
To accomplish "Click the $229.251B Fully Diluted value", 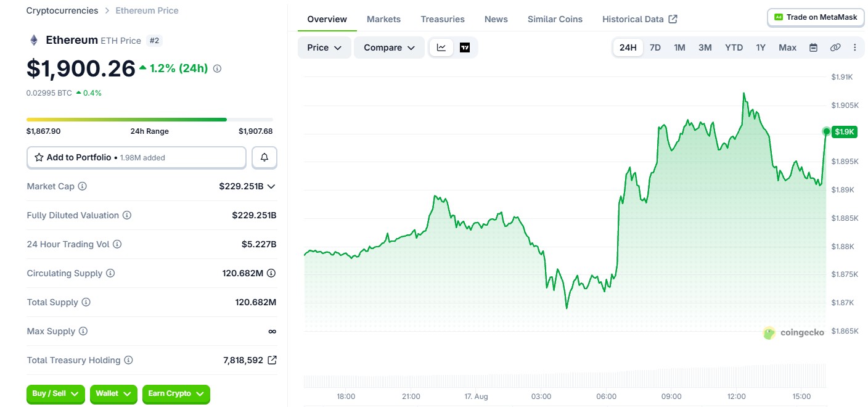I will pyautogui.click(x=254, y=215).
